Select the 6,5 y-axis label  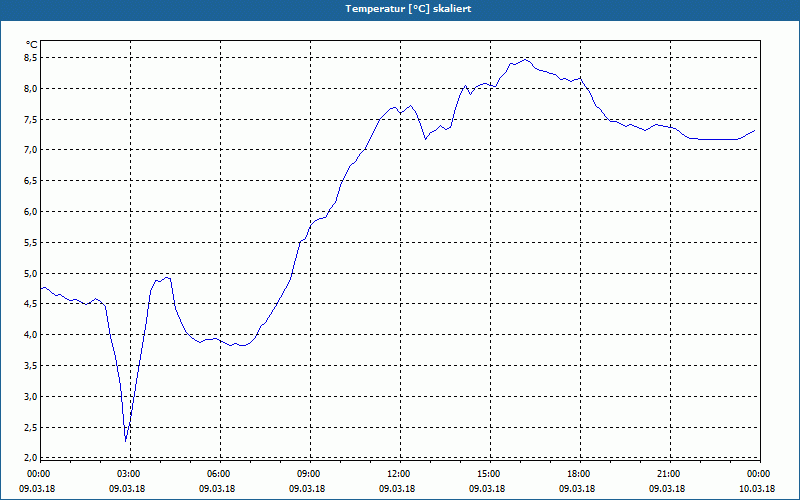pyautogui.click(x=32, y=181)
